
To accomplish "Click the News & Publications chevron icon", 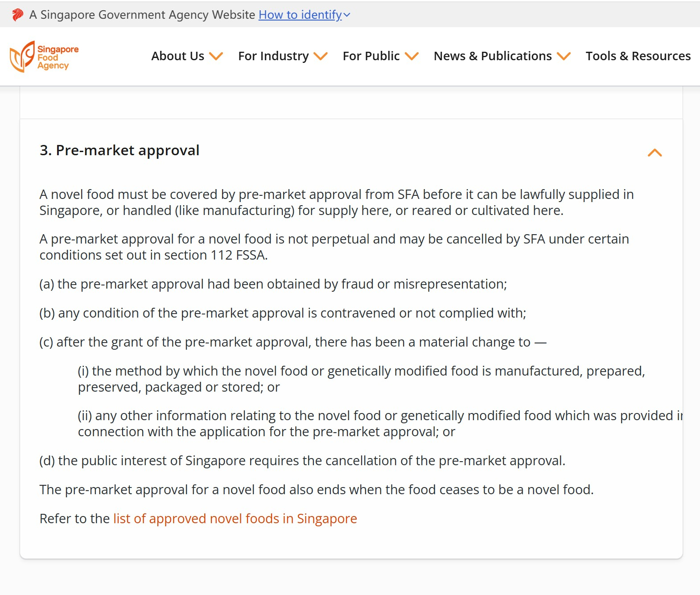I will (564, 56).
